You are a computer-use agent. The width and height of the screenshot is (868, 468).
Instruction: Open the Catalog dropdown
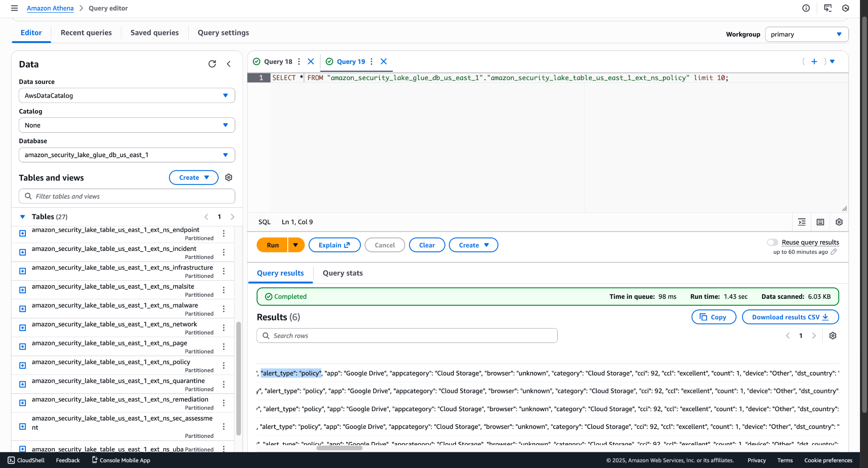tap(127, 125)
